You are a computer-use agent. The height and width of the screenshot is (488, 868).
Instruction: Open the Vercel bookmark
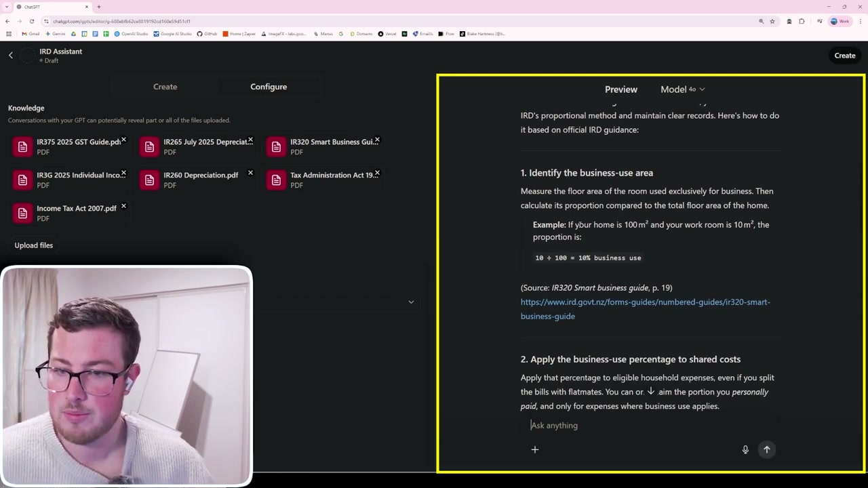point(387,34)
